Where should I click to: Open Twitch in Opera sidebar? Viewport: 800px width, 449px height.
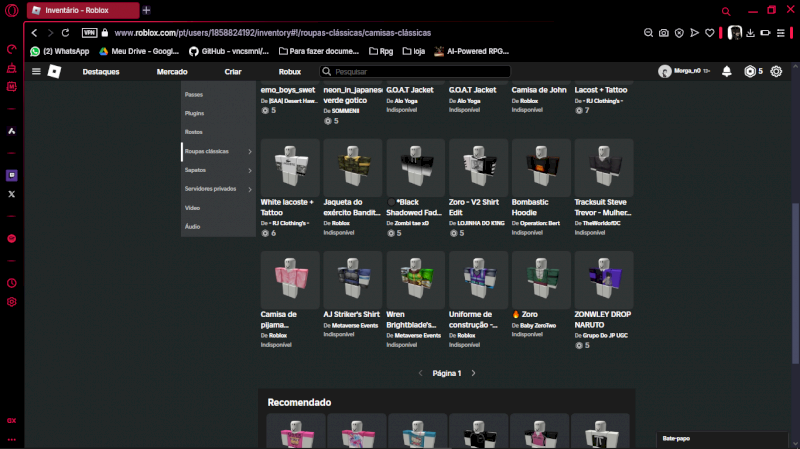(x=12, y=175)
